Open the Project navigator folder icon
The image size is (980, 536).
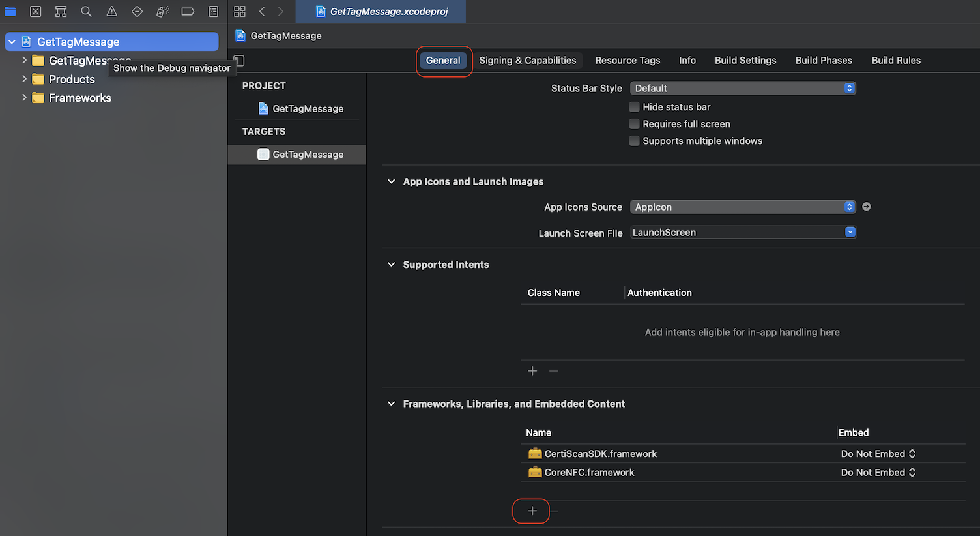tap(10, 11)
